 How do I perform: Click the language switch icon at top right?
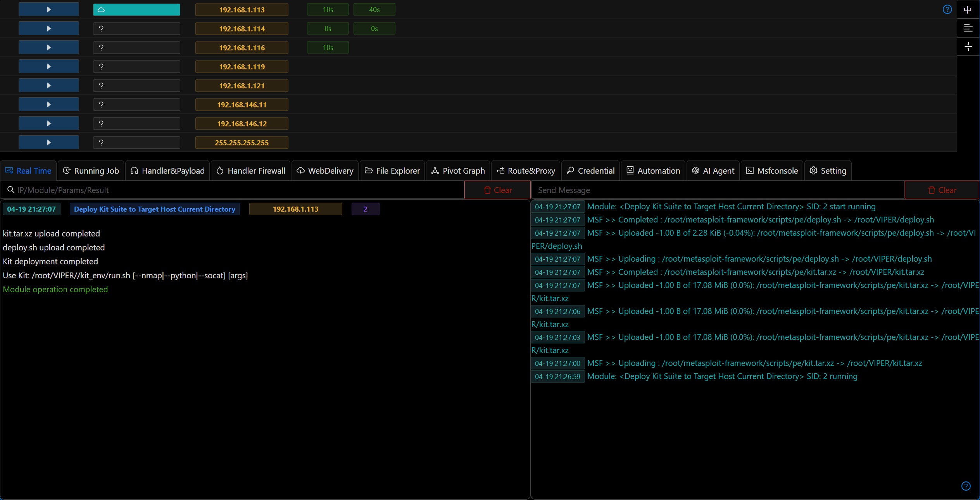(x=968, y=9)
